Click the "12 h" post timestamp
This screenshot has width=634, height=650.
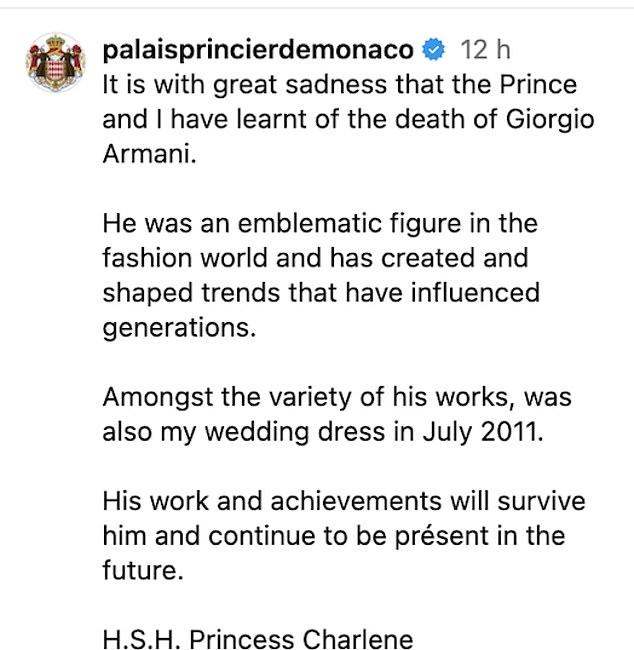[x=485, y=50]
